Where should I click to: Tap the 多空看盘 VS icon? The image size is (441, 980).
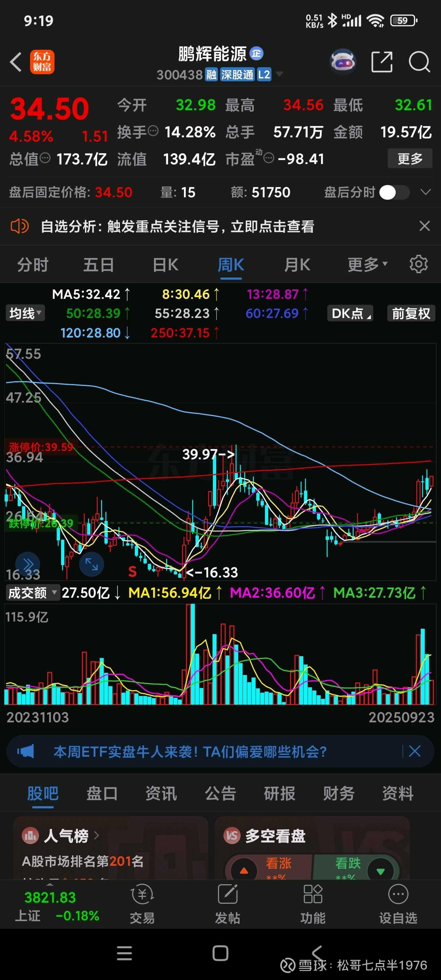click(x=232, y=836)
